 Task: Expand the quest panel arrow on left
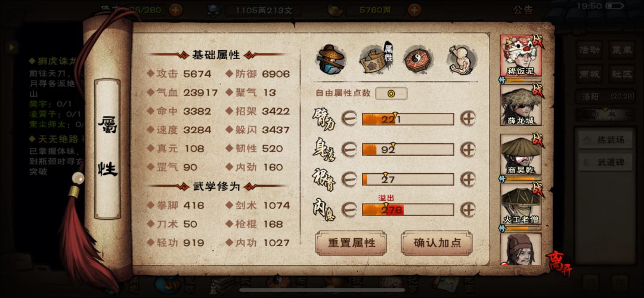point(11,47)
